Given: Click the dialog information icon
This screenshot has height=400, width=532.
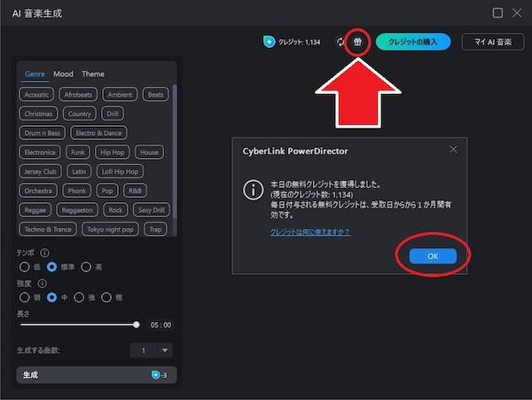Looking at the screenshot, I should point(253,190).
